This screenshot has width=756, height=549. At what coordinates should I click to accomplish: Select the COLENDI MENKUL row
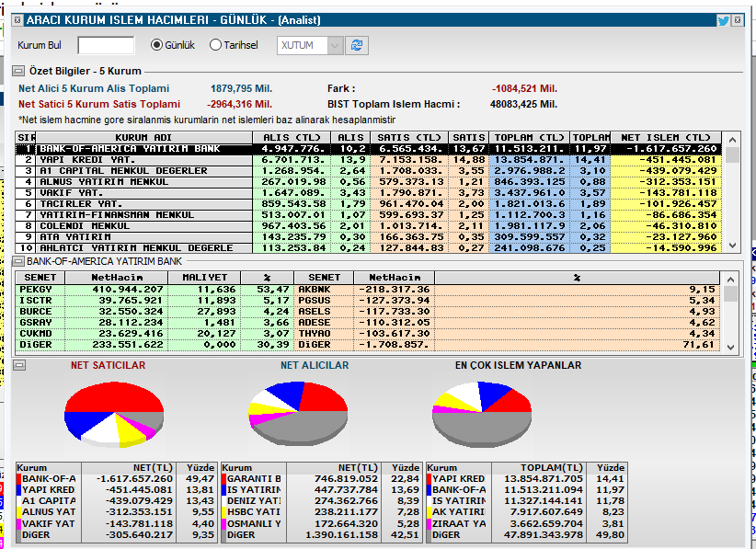pos(369,226)
